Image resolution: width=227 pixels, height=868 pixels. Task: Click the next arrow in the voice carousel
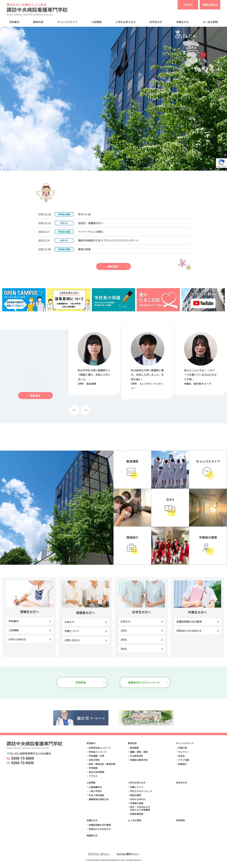(x=85, y=410)
